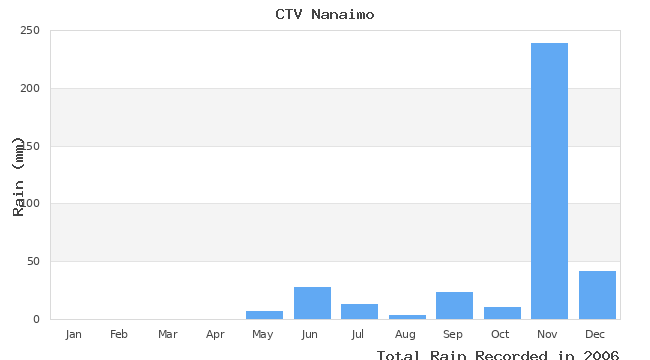Click the 'Feb' month label

coord(119,334)
